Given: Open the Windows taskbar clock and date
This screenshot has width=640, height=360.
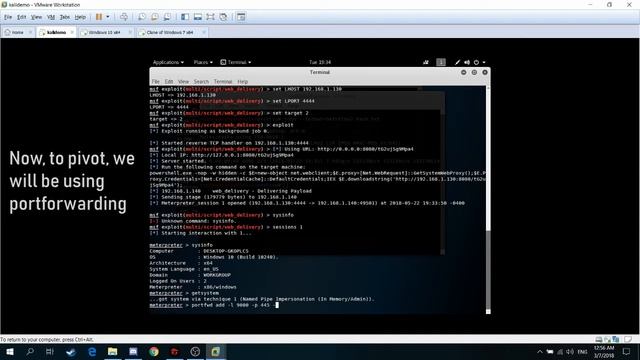Looking at the screenshot, I should point(604,351).
